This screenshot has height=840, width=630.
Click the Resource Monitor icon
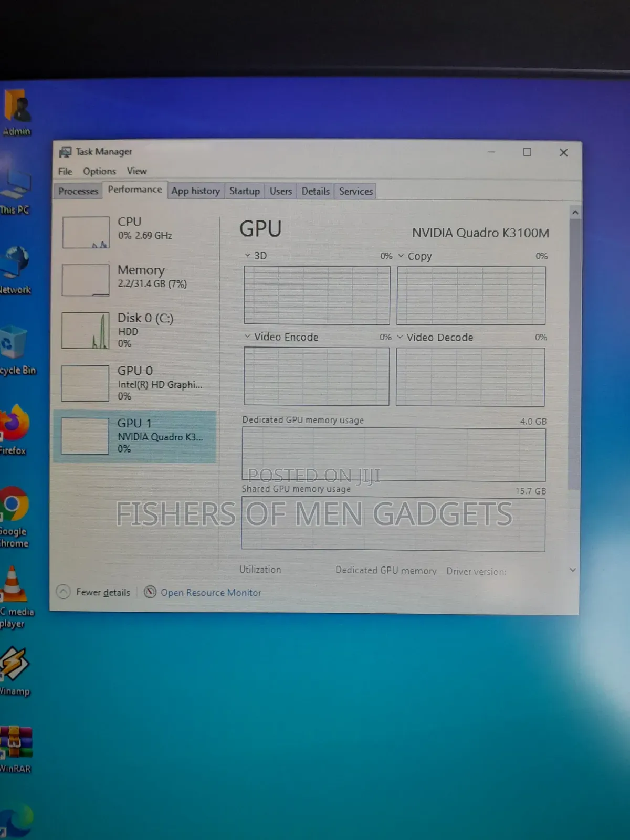pyautogui.click(x=150, y=592)
